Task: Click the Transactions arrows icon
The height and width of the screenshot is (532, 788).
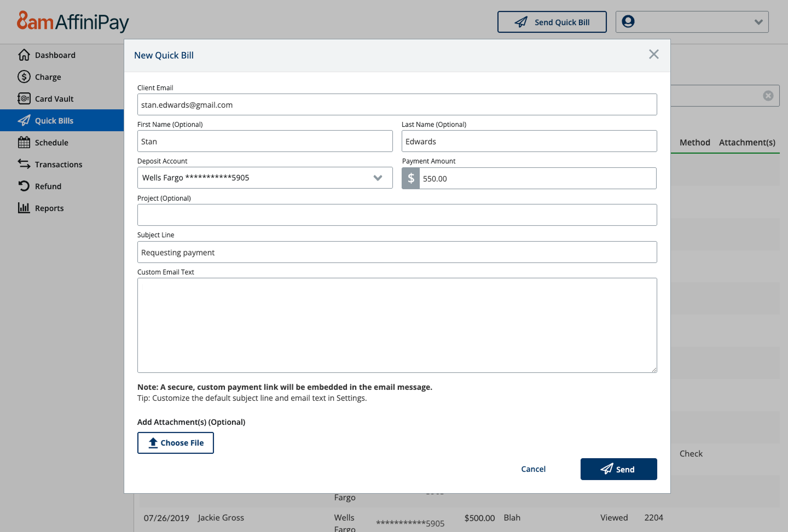Action: point(24,164)
